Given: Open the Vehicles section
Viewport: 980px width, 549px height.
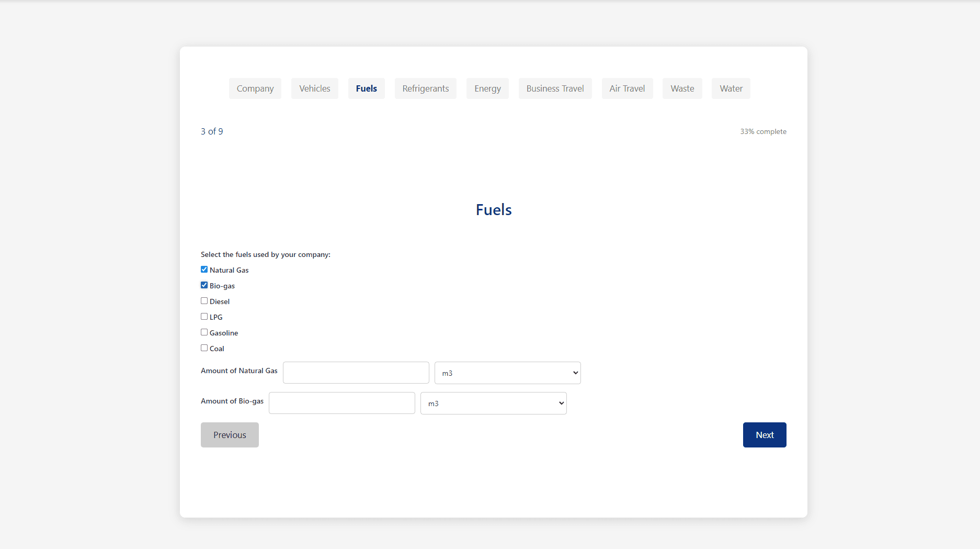Looking at the screenshot, I should tap(314, 88).
